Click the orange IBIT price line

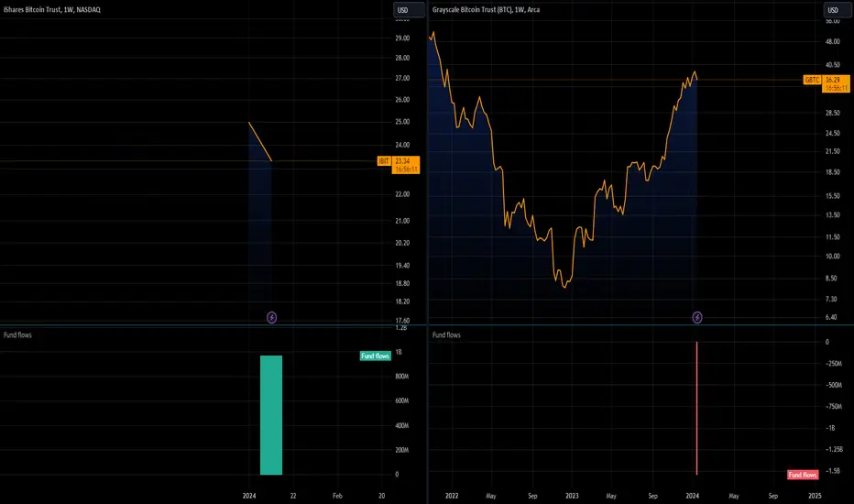(x=260, y=142)
